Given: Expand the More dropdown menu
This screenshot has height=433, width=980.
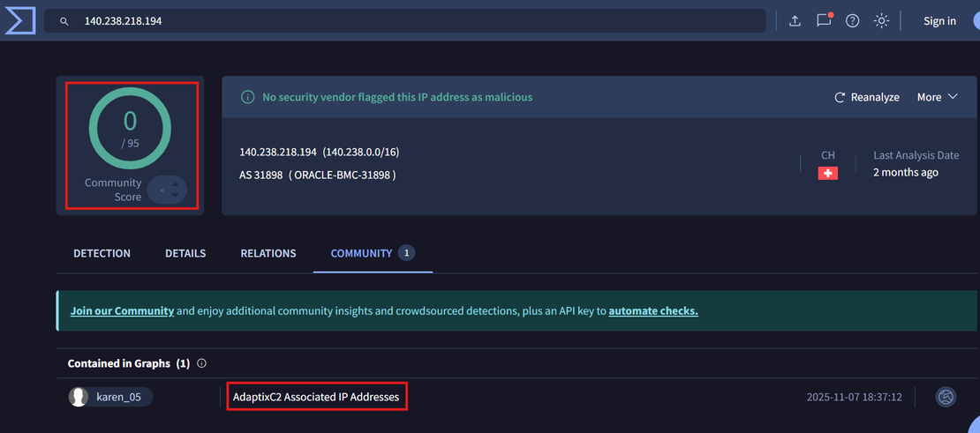Looking at the screenshot, I should (x=937, y=97).
